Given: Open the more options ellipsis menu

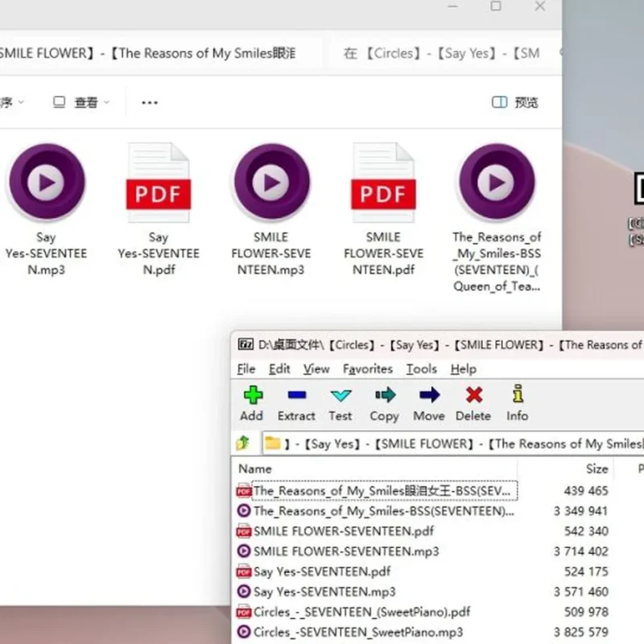Looking at the screenshot, I should pos(150,102).
